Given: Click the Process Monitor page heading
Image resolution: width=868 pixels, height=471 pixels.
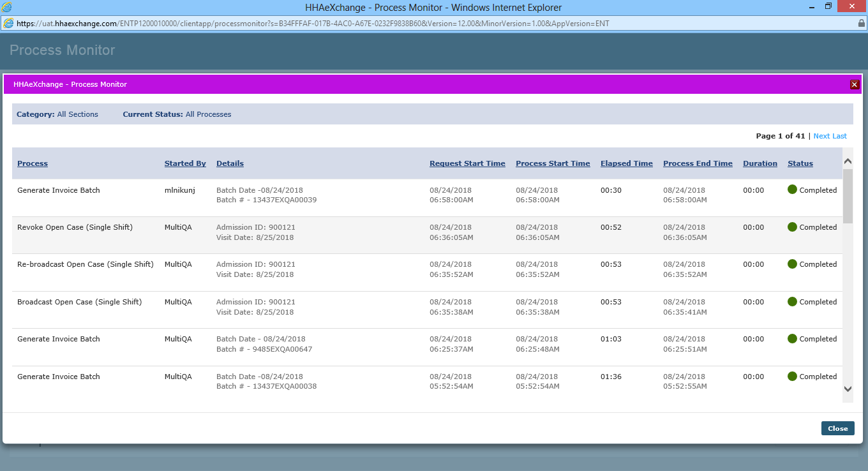Looking at the screenshot, I should pos(63,50).
